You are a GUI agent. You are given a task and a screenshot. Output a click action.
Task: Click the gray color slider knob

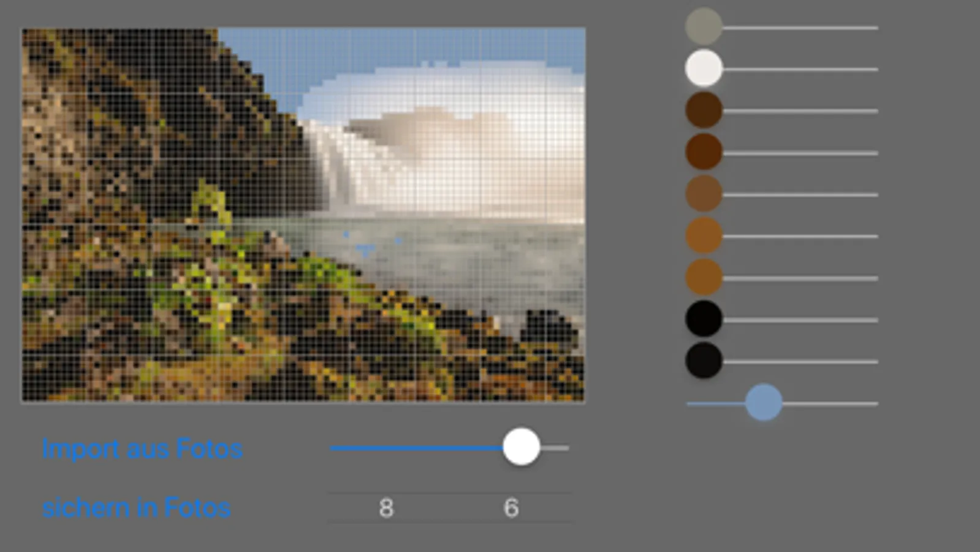(x=704, y=26)
